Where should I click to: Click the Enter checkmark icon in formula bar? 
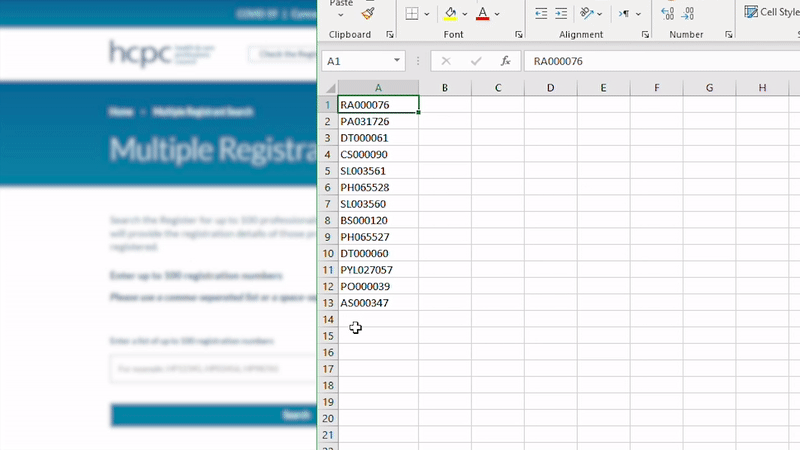point(476,61)
